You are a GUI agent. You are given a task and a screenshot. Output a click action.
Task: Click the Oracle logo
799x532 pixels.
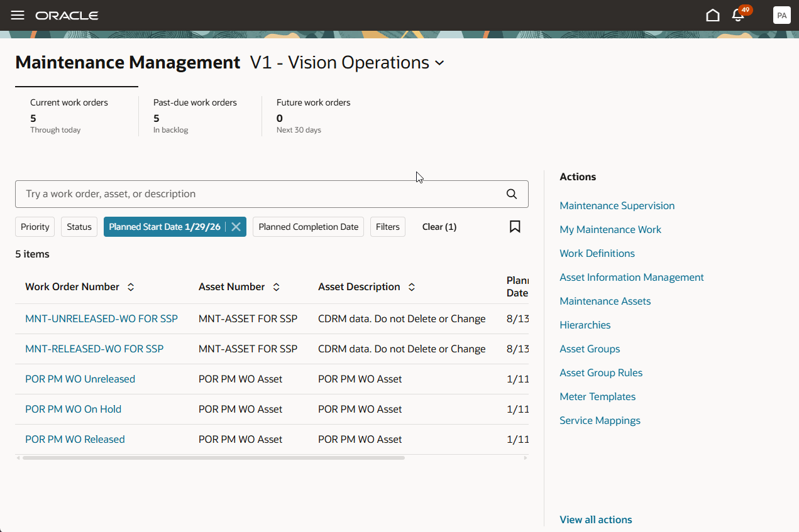coord(67,15)
